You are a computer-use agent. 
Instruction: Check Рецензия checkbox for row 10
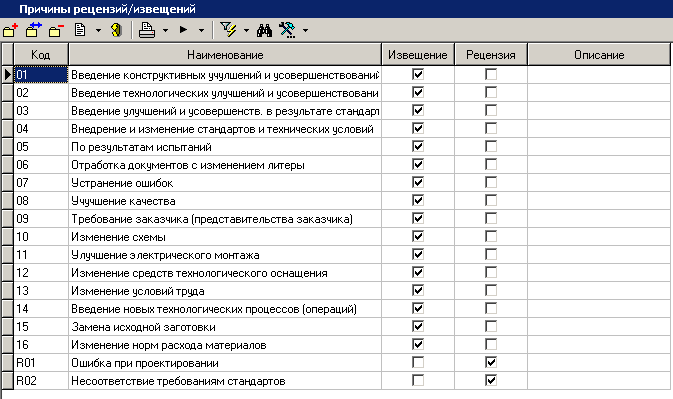(x=491, y=236)
